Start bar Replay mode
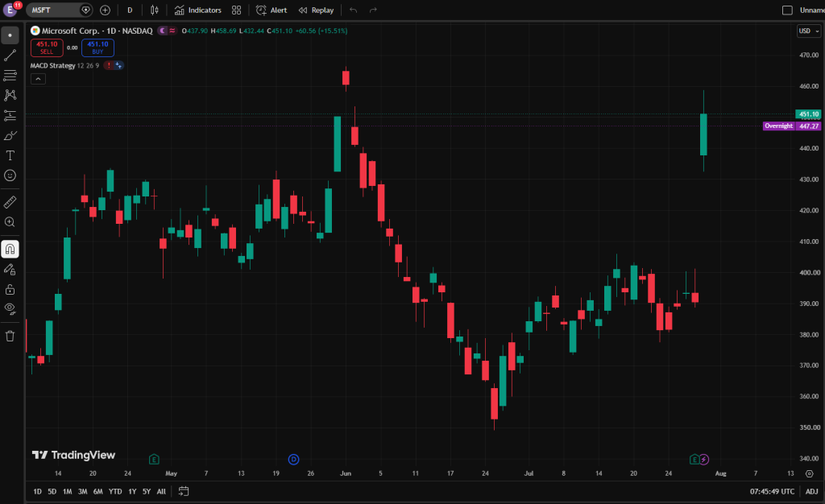The image size is (825, 504). pyautogui.click(x=316, y=10)
